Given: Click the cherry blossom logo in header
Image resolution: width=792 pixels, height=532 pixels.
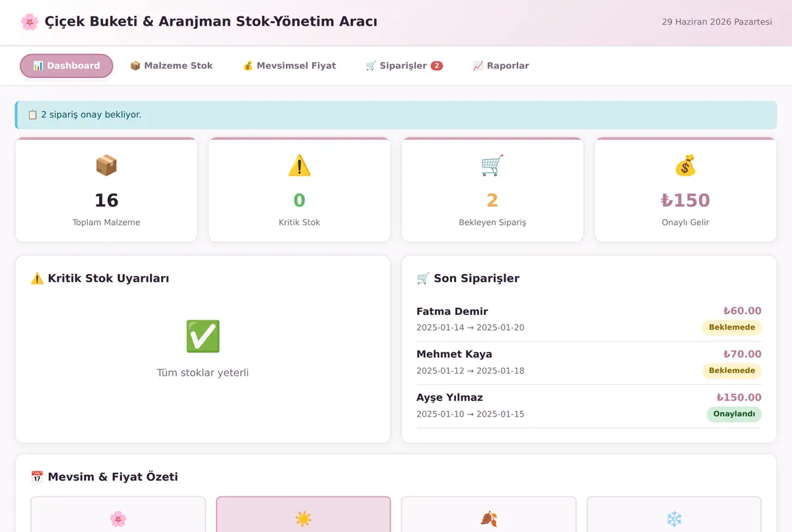Looking at the screenshot, I should tap(29, 22).
